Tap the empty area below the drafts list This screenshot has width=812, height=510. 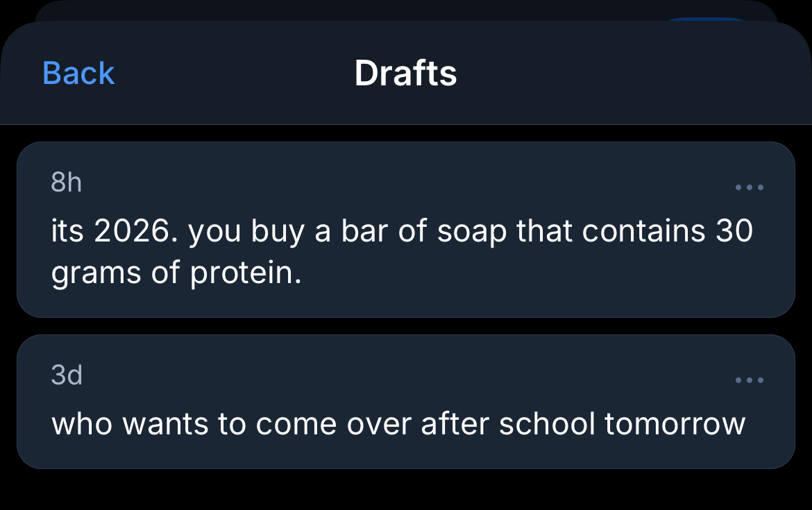coord(405,490)
